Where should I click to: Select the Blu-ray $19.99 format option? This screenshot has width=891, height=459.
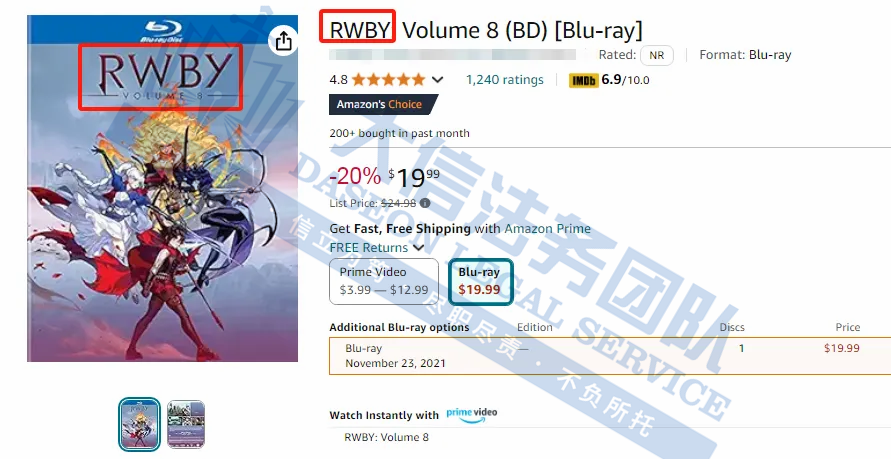click(480, 281)
